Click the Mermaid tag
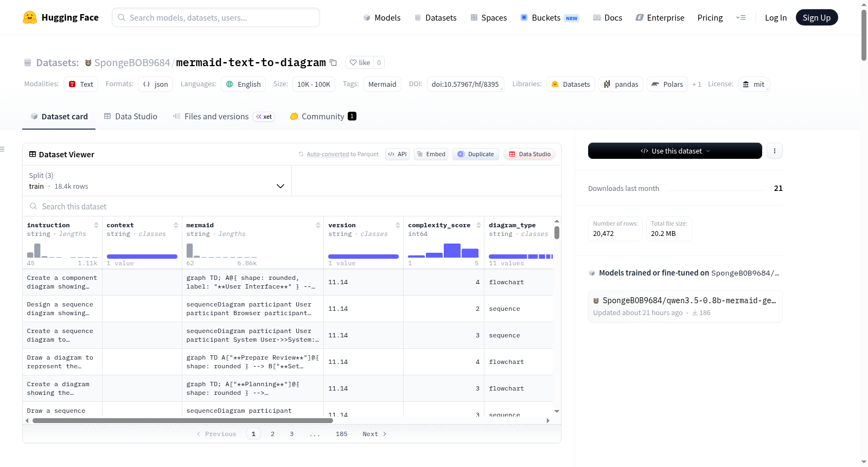868x467 pixels. (382, 84)
